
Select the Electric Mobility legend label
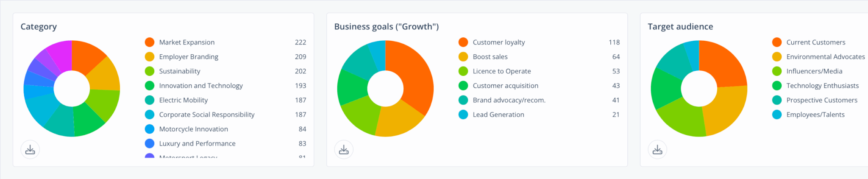pos(183,100)
